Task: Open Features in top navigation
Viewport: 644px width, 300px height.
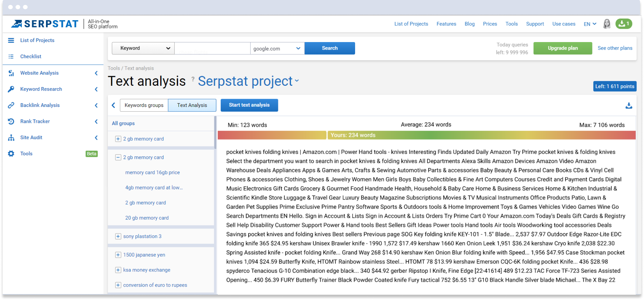Action: (x=446, y=24)
